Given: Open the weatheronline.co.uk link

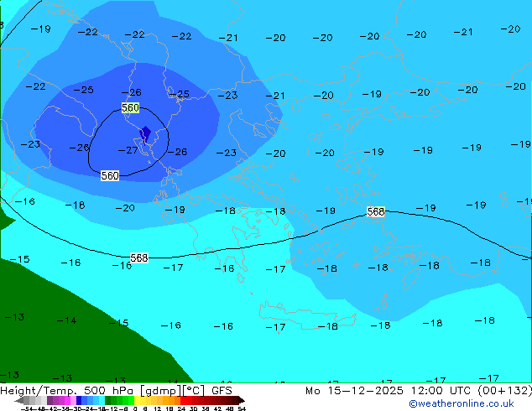Looking at the screenshot, I should (462, 403).
